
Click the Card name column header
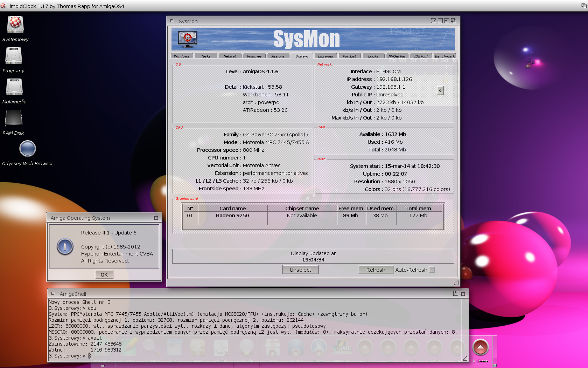pyautogui.click(x=233, y=208)
